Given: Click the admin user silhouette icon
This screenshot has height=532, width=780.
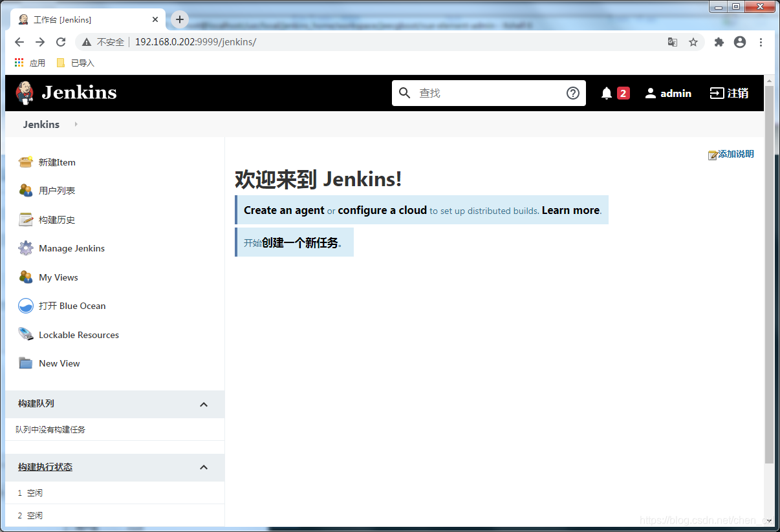Looking at the screenshot, I should click(x=651, y=93).
